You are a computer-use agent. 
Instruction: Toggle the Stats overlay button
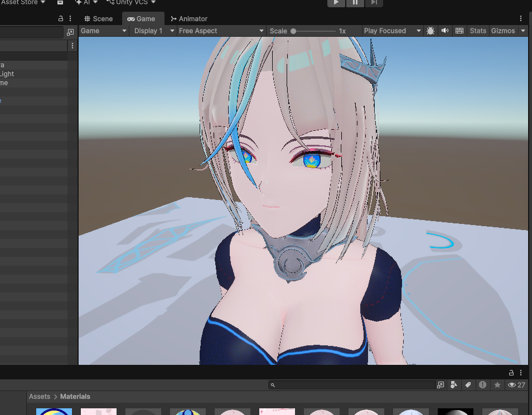[x=478, y=31]
